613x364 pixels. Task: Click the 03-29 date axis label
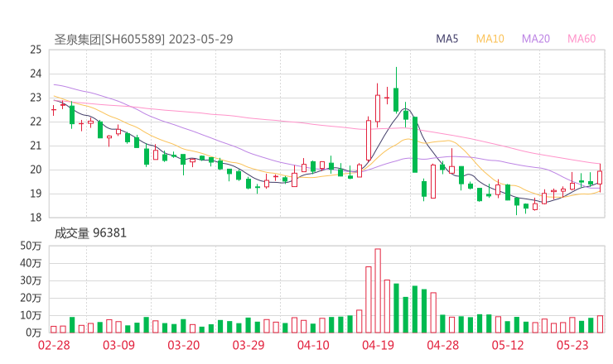click(249, 345)
